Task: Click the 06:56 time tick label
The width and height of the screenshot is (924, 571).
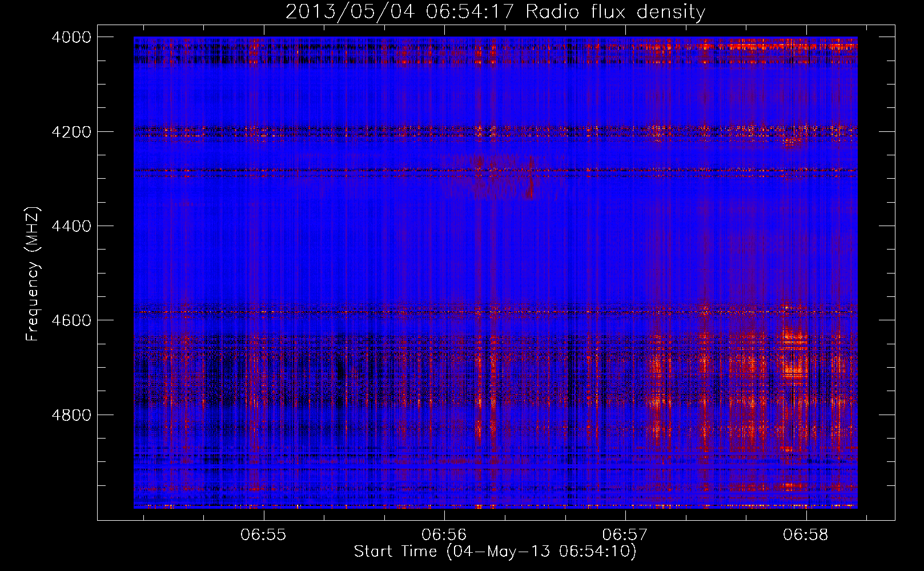Action: (x=444, y=535)
